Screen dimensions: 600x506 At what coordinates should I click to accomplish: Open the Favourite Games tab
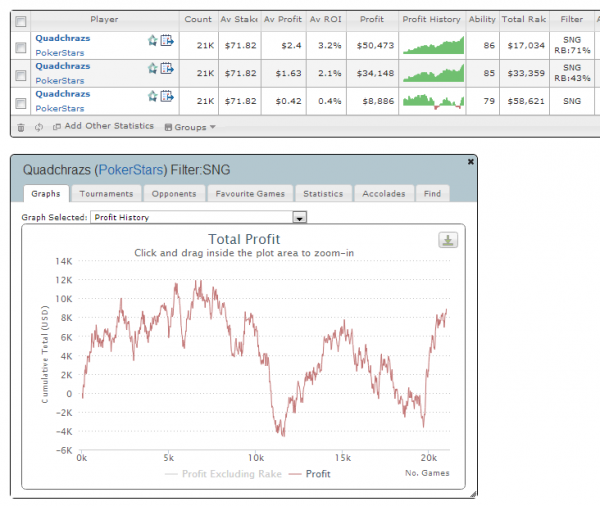[x=250, y=194]
